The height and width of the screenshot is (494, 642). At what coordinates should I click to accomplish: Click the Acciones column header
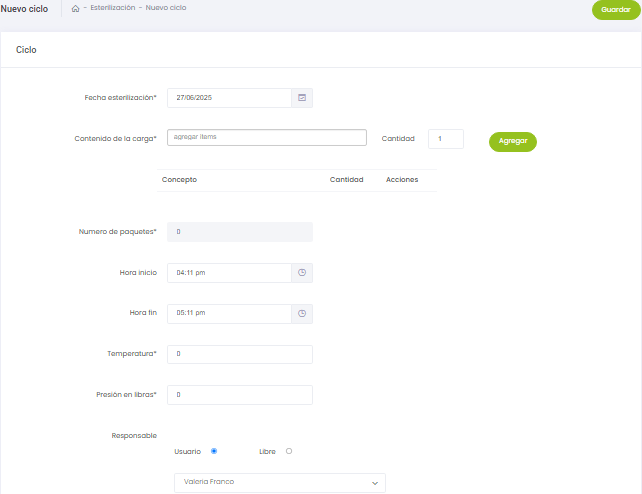[x=402, y=180]
